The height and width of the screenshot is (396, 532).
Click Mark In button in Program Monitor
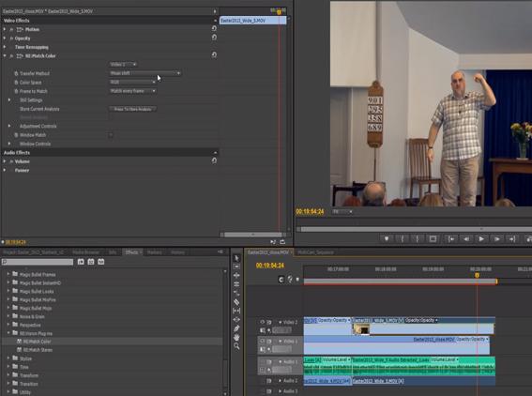point(403,239)
